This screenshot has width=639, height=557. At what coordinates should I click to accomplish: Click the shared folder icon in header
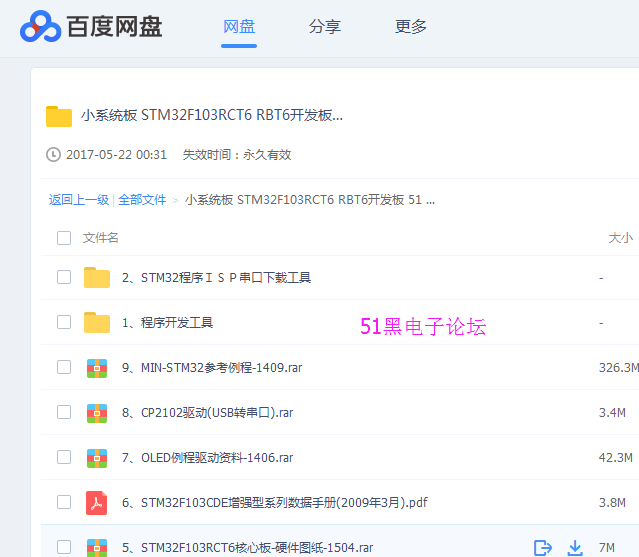(59, 116)
